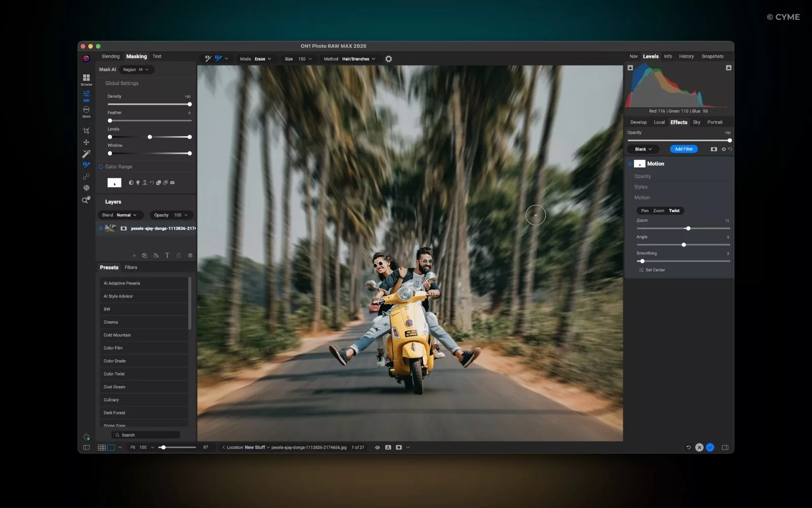
Task: Toggle visibility of the Motion filter
Action: [630, 164]
